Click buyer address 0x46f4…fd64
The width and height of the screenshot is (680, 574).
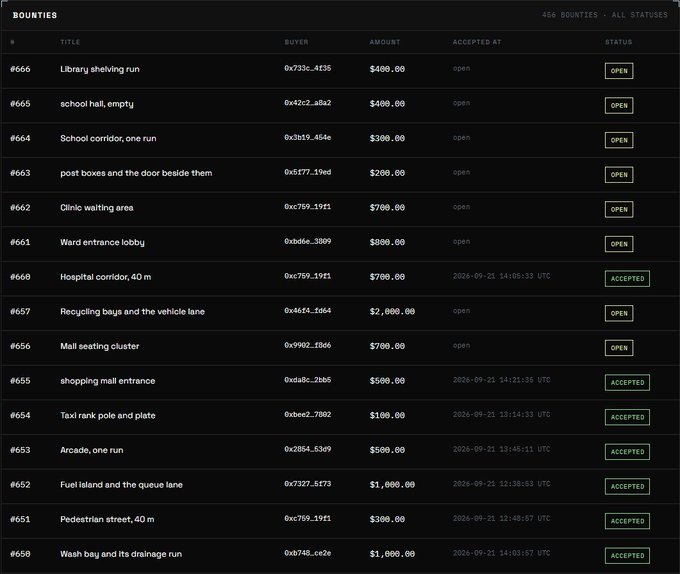click(307, 310)
